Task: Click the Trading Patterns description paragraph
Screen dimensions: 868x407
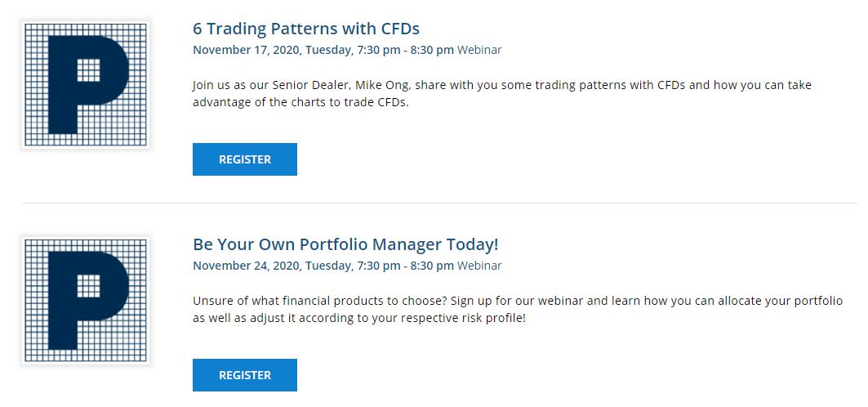Action: (502, 94)
